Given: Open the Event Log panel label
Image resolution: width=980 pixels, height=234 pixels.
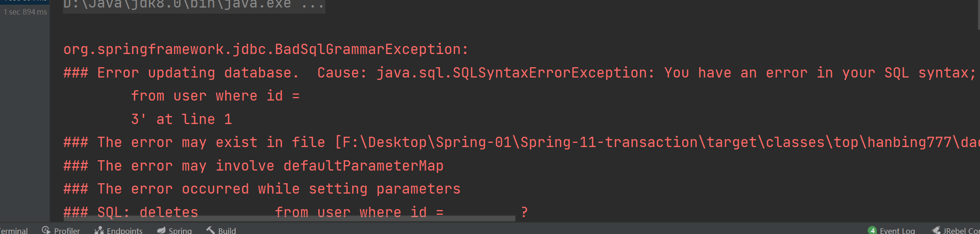Looking at the screenshot, I should click(897, 231).
